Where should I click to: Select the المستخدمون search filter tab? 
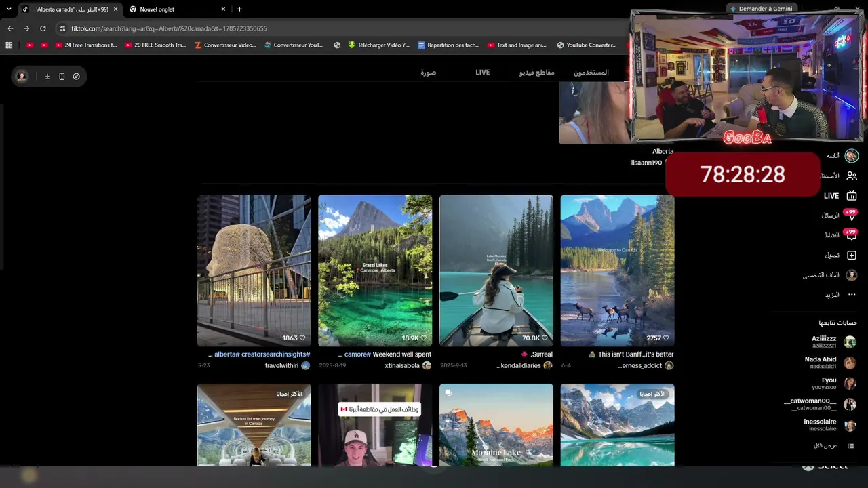(591, 73)
